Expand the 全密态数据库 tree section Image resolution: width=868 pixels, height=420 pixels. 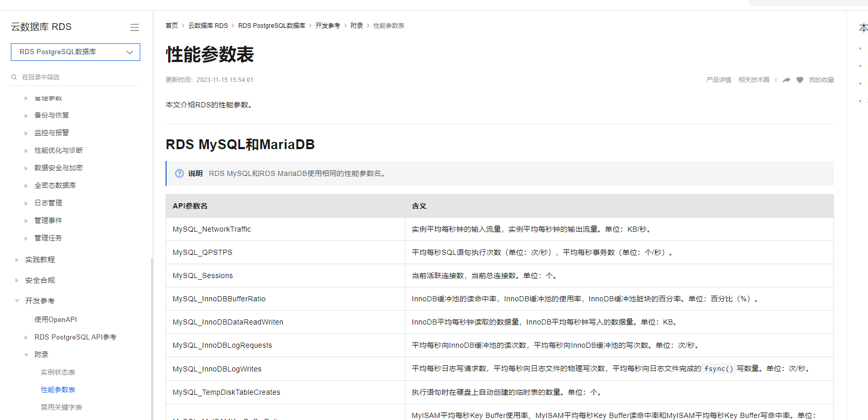click(26, 186)
